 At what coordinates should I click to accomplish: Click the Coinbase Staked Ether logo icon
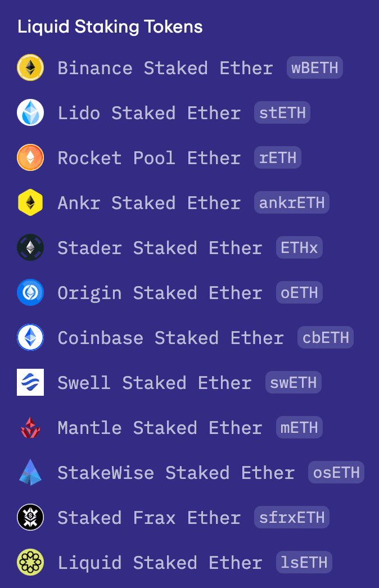coord(30,338)
